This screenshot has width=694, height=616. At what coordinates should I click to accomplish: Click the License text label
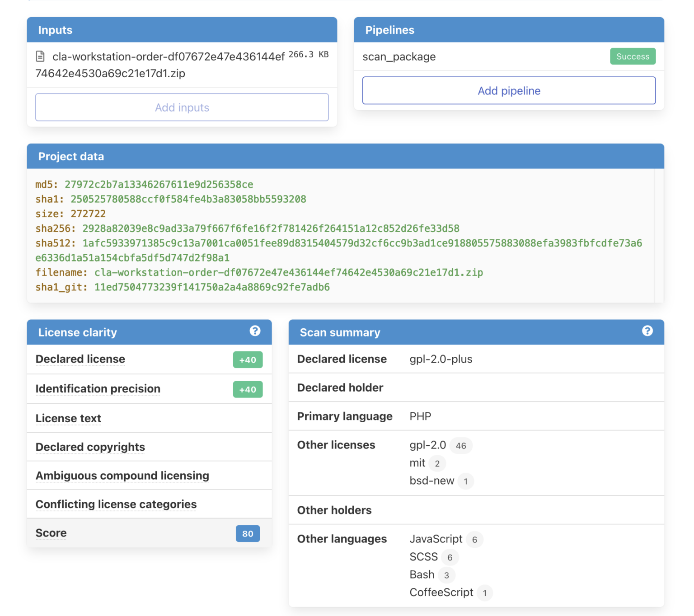click(68, 419)
